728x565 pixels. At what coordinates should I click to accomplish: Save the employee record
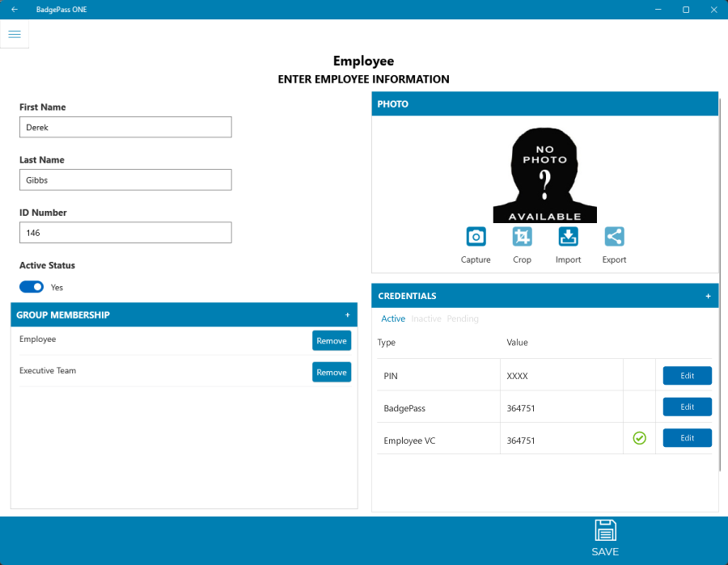605,538
